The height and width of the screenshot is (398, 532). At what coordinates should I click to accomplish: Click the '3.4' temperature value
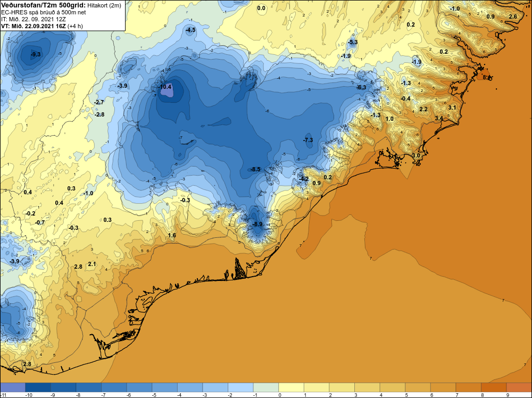439,118
